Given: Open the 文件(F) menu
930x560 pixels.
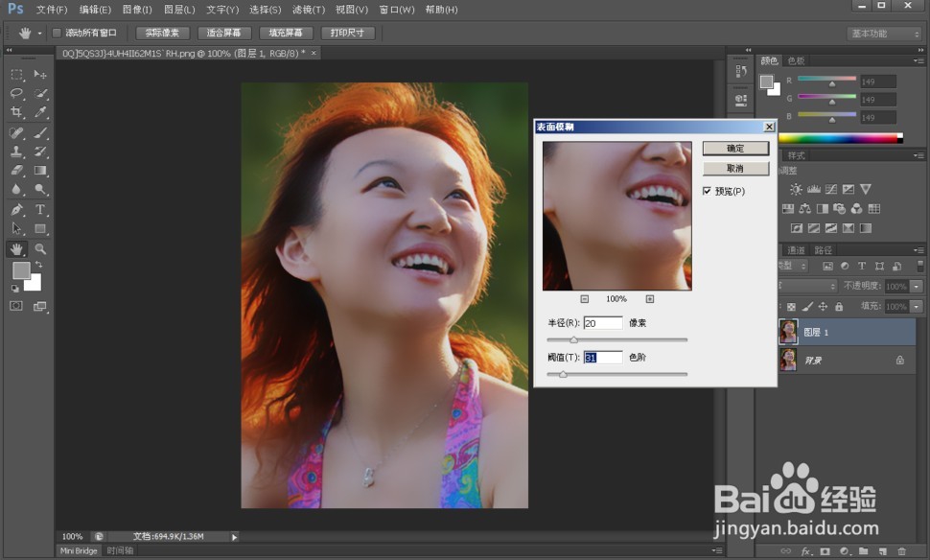Looking at the screenshot, I should [52, 10].
